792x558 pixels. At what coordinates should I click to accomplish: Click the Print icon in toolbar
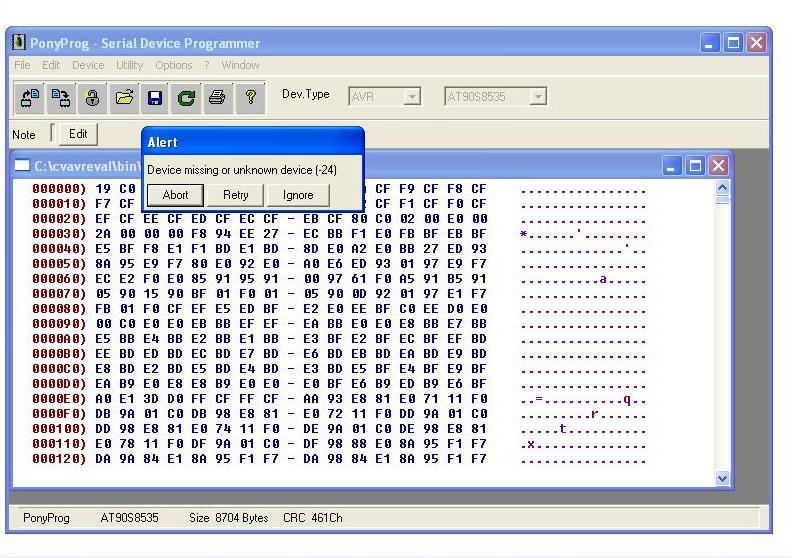(218, 97)
